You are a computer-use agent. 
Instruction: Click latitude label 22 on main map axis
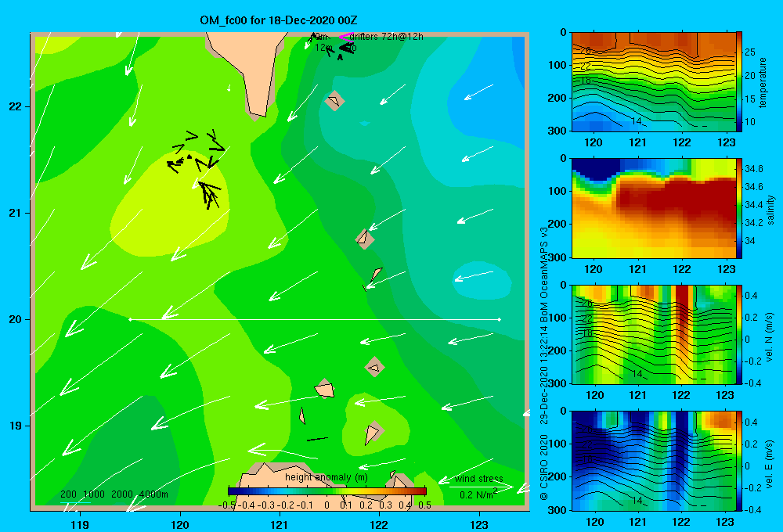coord(15,107)
